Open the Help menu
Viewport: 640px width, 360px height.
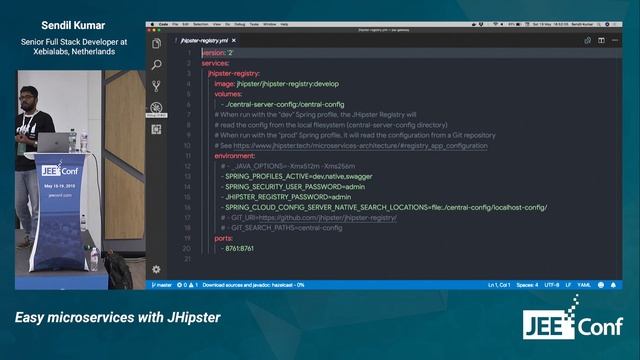[284, 24]
